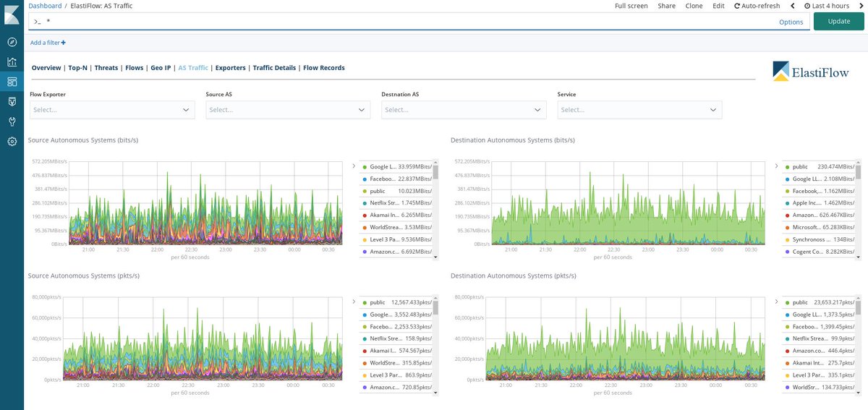
Task: Open query bar Options
Action: tap(791, 22)
